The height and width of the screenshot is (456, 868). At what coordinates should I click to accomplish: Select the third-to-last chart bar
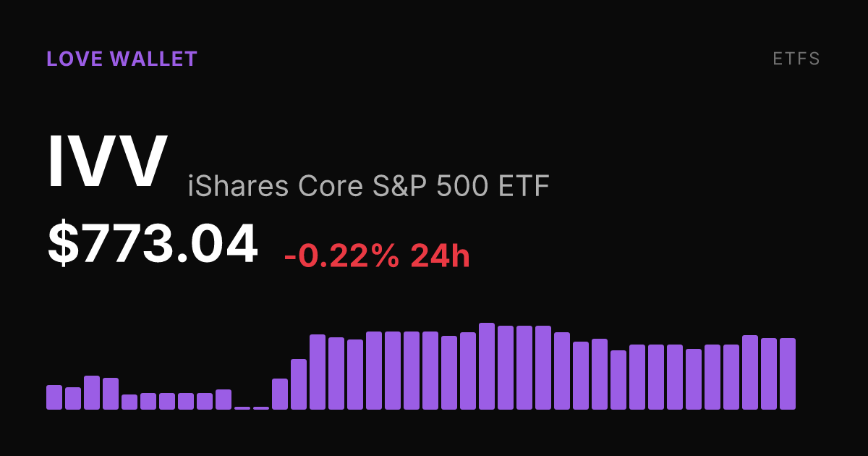point(750,372)
